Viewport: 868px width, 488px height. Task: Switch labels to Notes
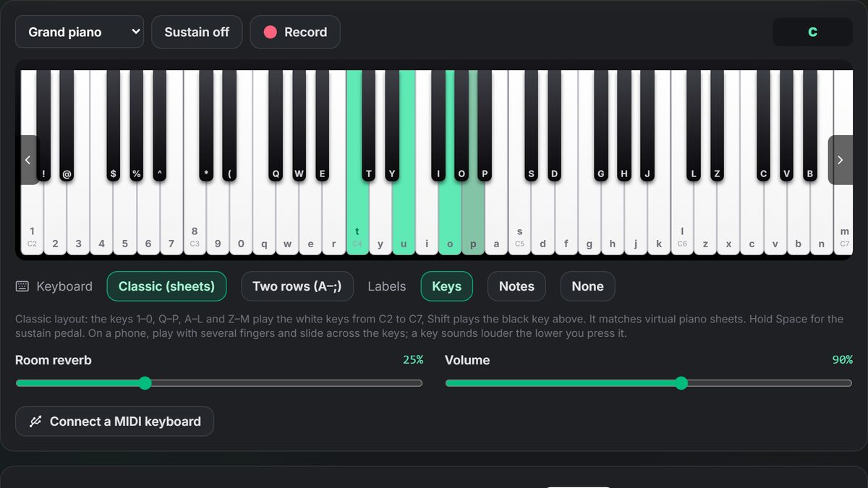click(516, 286)
